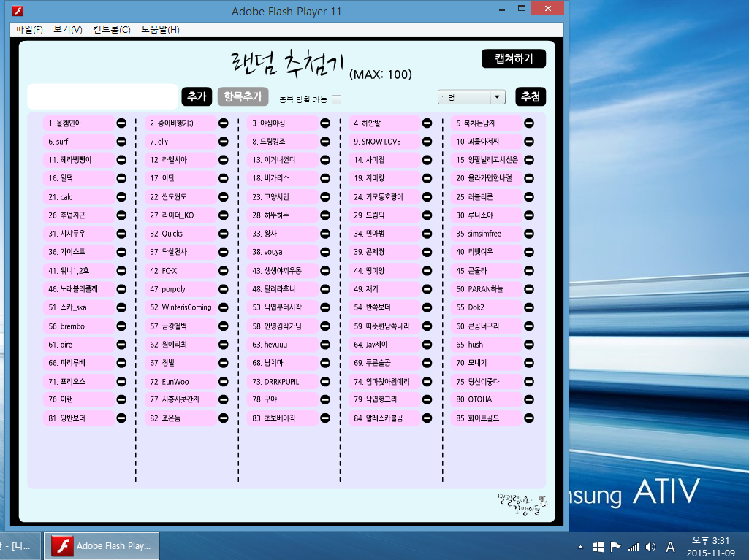Remove entry 6. surf with its minus icon

pos(121,142)
